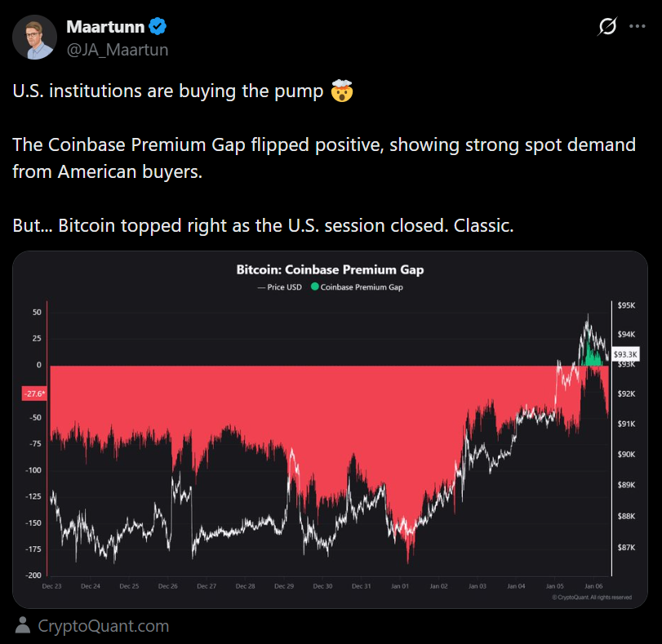Open the three-dot more options menu
This screenshot has height=644, width=662.
coord(638,27)
